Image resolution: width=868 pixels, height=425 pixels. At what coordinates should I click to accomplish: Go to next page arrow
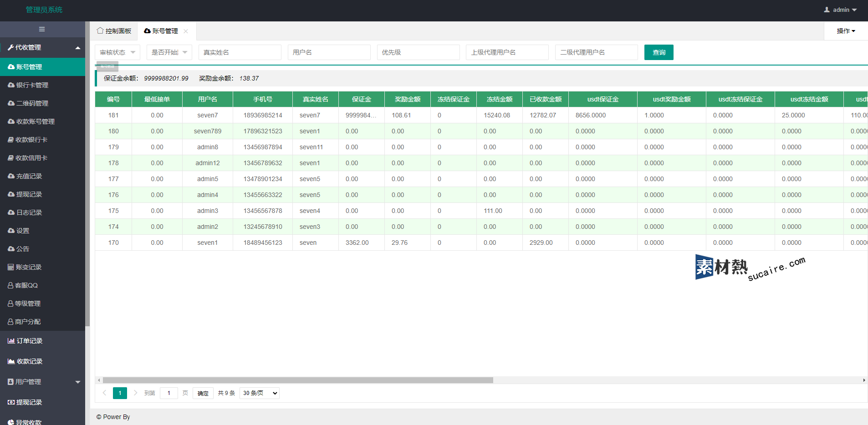pos(135,393)
